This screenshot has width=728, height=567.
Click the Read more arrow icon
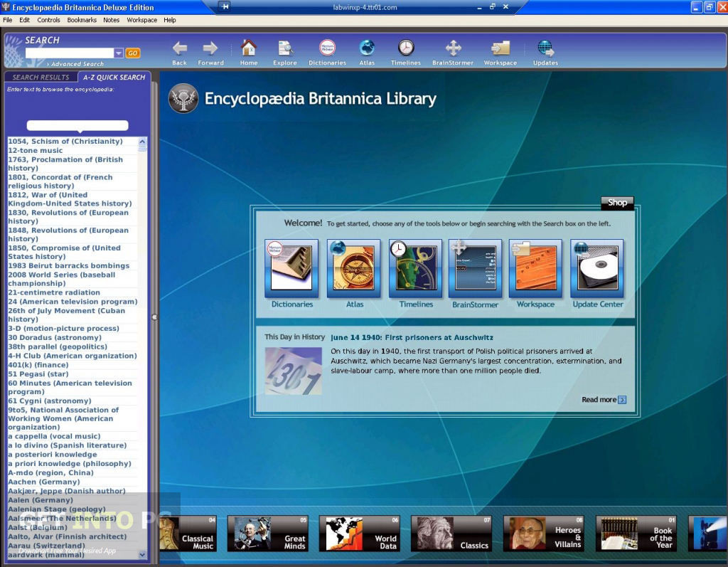coord(623,400)
